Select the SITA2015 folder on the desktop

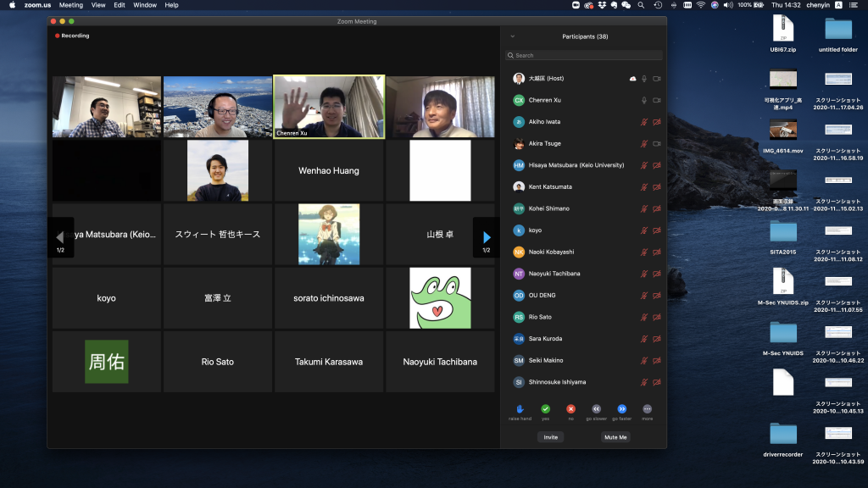click(782, 237)
